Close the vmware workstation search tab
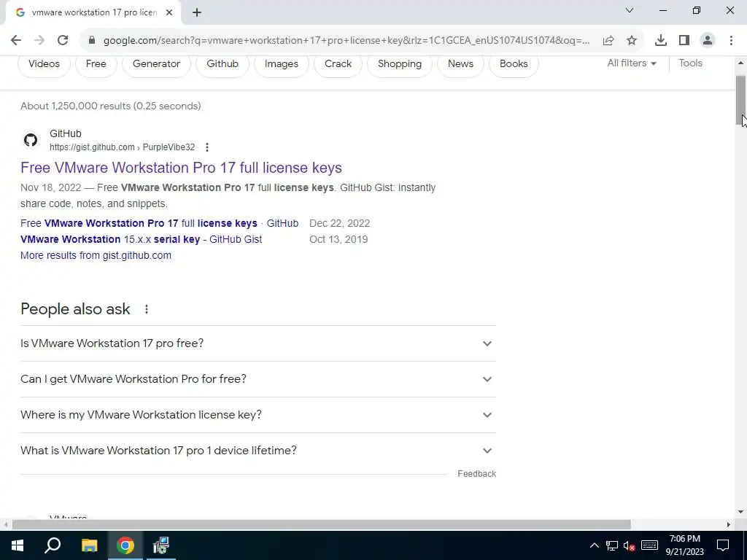 [169, 13]
